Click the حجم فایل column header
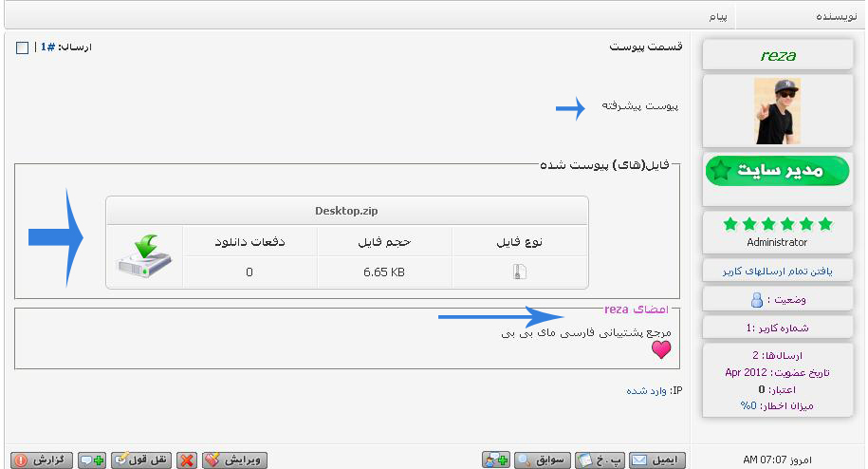This screenshot has height=469, width=868. (x=384, y=242)
